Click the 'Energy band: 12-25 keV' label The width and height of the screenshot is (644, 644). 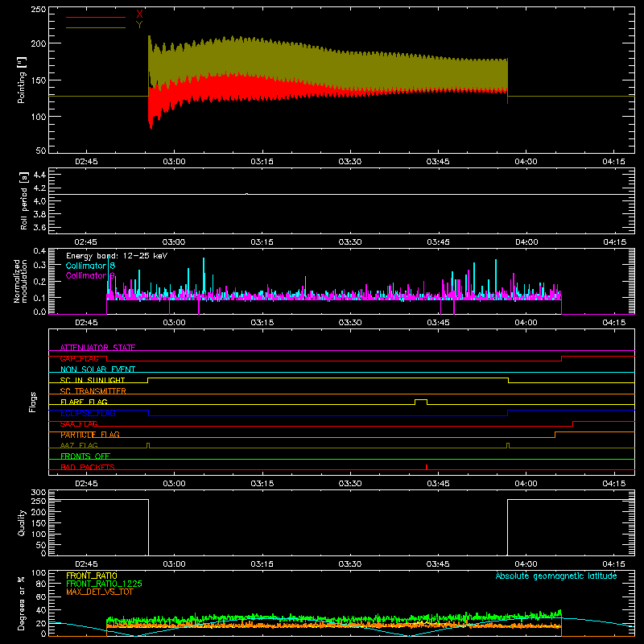117,256
